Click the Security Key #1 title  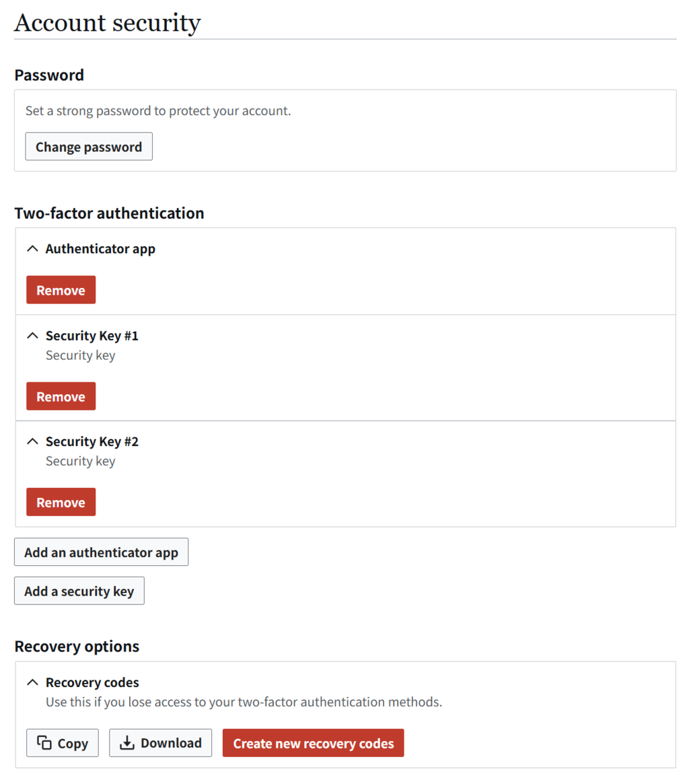click(92, 336)
